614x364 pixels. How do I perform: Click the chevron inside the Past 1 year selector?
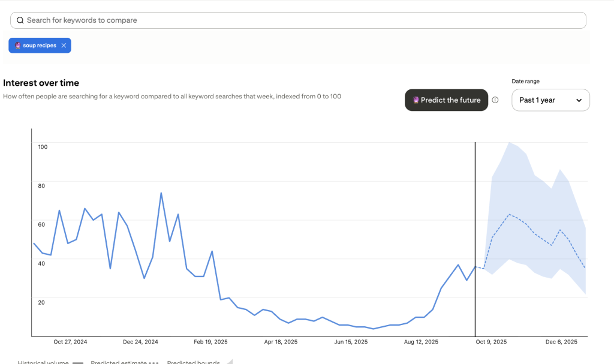[579, 100]
